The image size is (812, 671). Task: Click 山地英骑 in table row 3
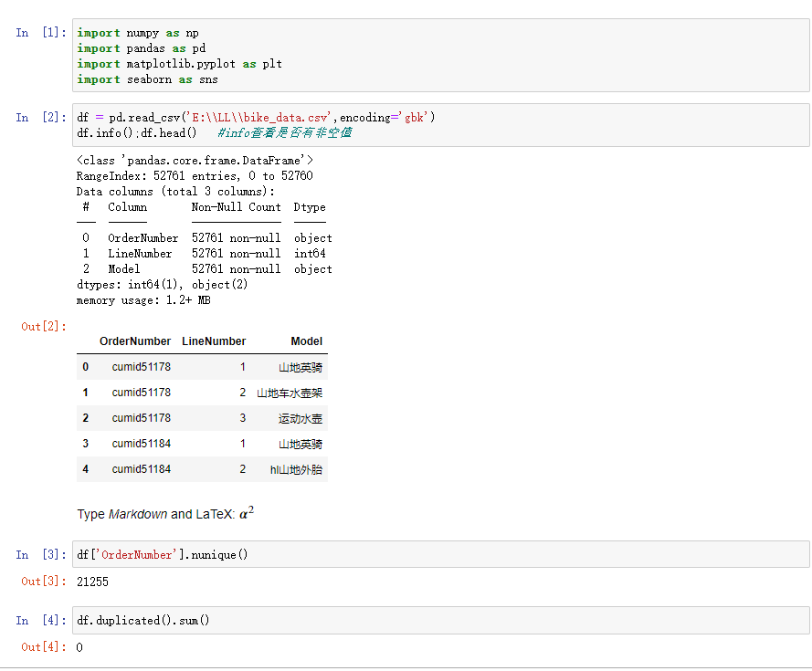[301, 445]
